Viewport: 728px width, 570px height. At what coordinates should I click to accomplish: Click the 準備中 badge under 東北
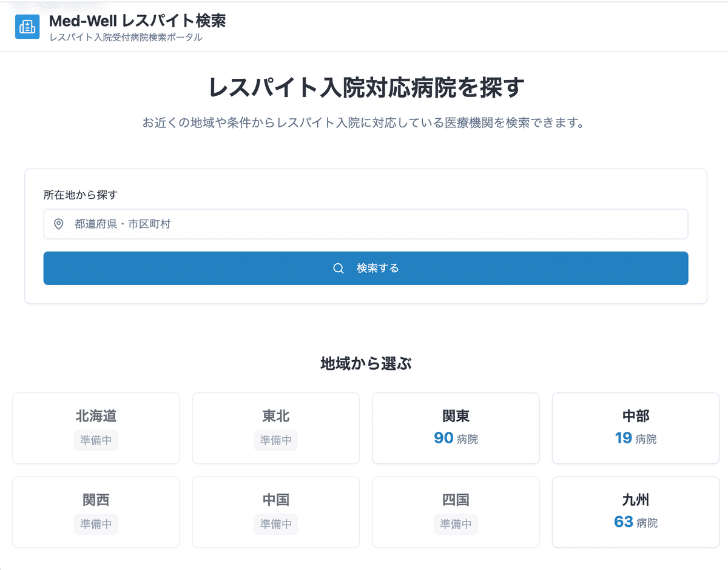point(276,440)
